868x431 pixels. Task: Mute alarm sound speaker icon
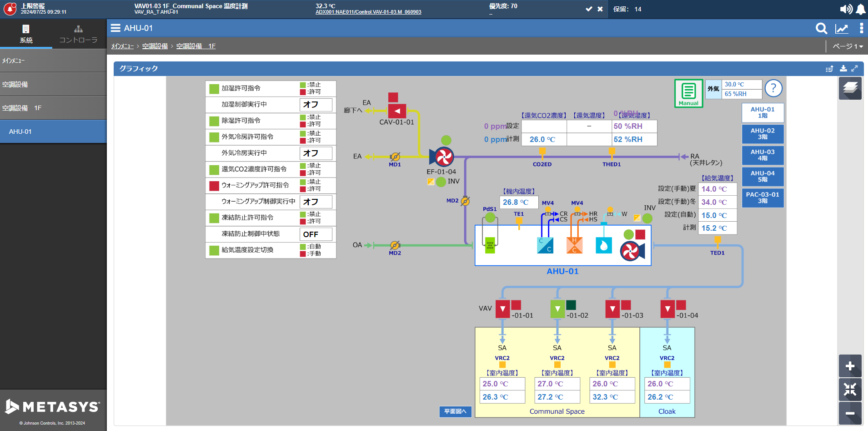pyautogui.click(x=846, y=9)
